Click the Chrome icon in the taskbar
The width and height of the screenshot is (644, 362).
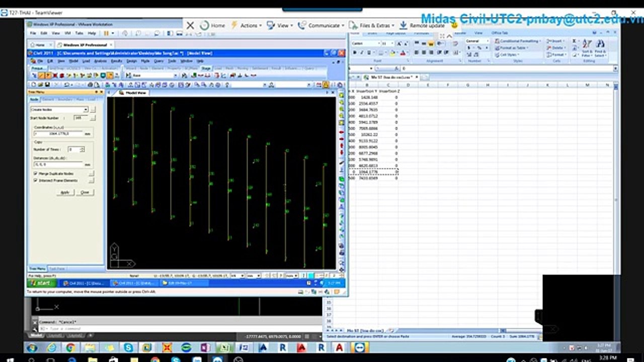pos(70,347)
